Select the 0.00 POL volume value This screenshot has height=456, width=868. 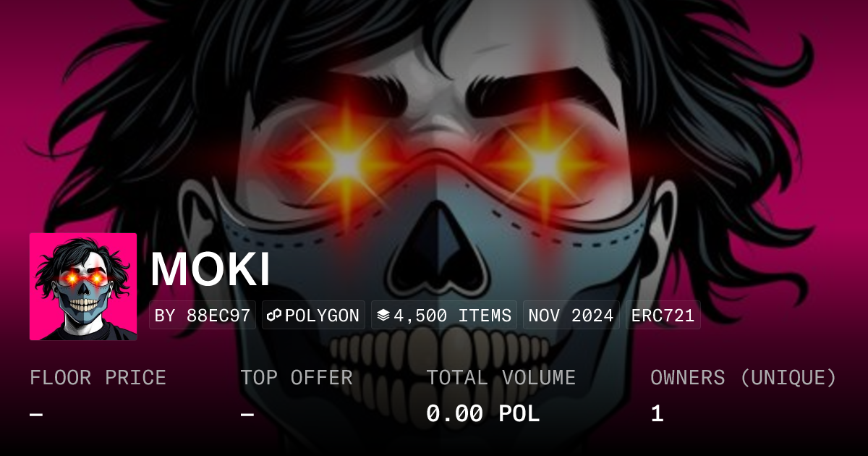pos(483,414)
